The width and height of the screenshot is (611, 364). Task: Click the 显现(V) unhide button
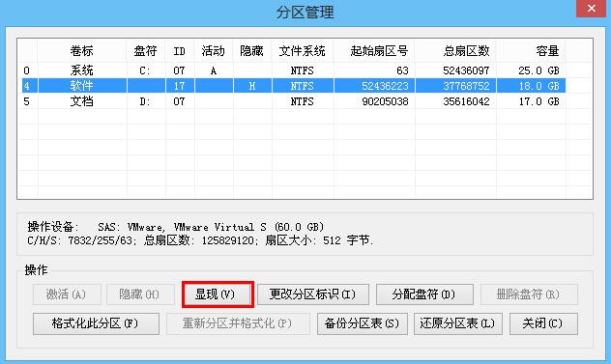[x=218, y=294]
